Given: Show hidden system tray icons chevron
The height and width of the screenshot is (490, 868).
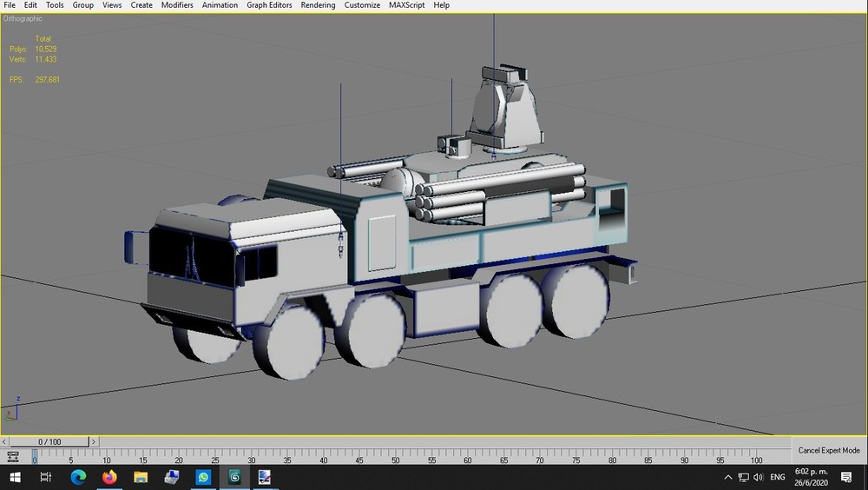Looking at the screenshot, I should pyautogui.click(x=728, y=477).
